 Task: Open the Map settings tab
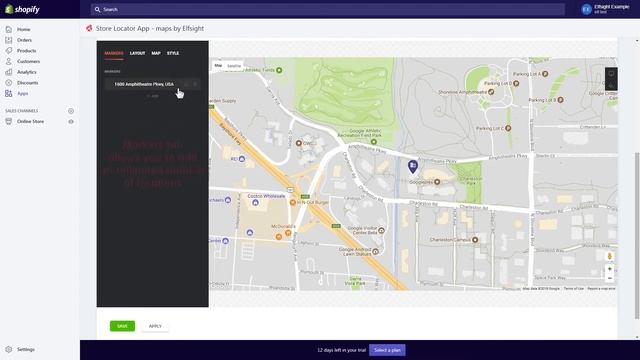coord(156,53)
